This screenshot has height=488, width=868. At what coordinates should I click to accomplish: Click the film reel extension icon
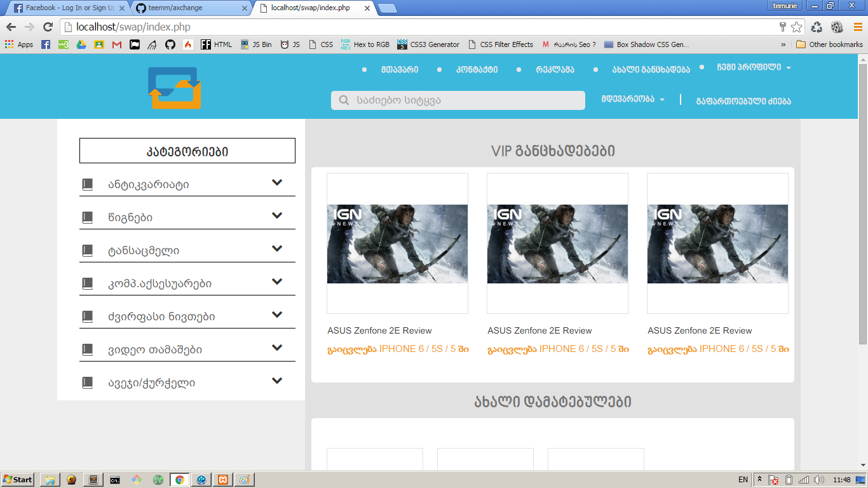(836, 27)
